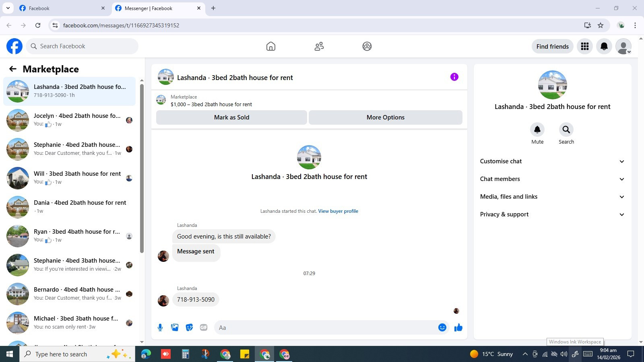Open Chrome three-dot menu

(635, 25)
